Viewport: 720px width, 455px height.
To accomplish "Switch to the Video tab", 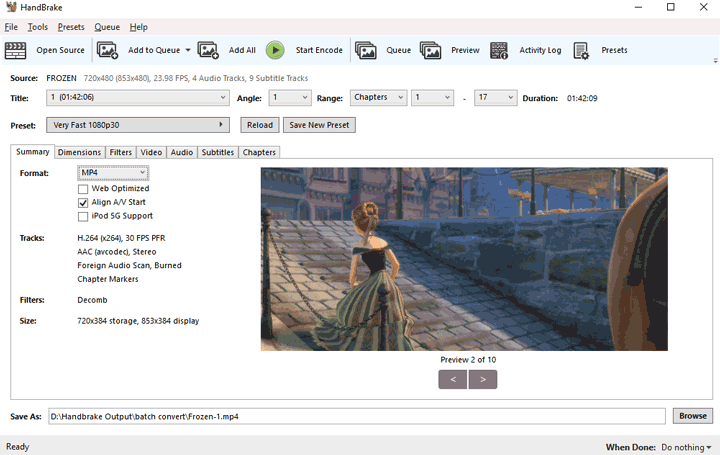I will point(151,152).
